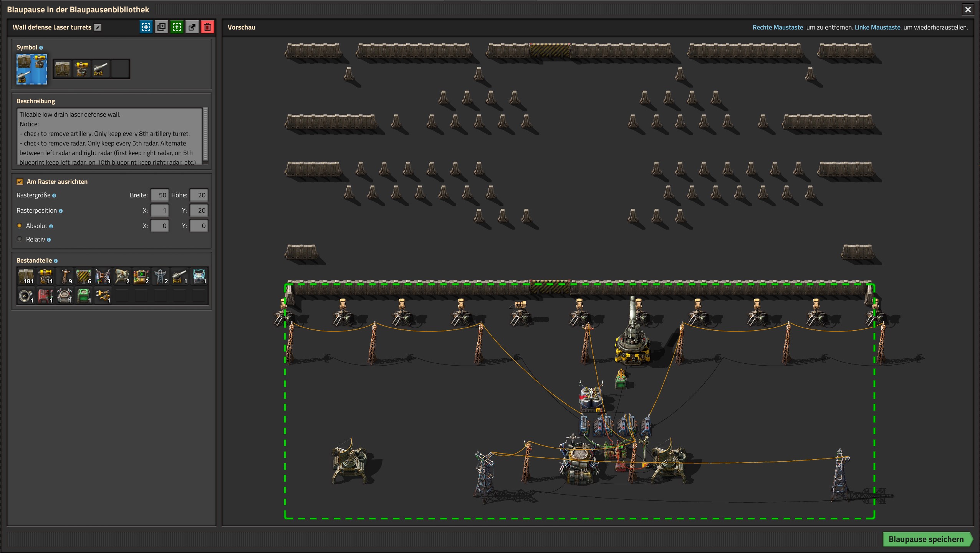Screen dimensions: 980x553
Task: Click the decider combinator component, count 2
Action: point(141,276)
